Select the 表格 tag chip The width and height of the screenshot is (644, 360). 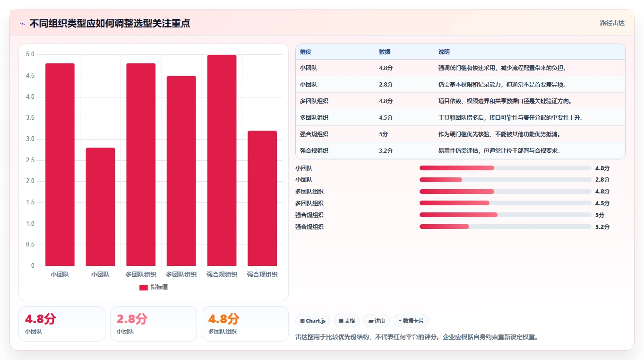point(347,321)
